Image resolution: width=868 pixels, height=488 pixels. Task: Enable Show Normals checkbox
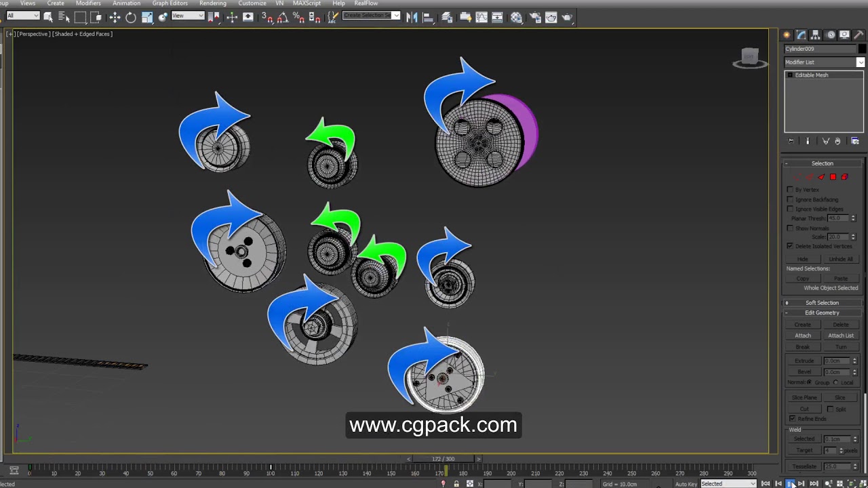click(x=789, y=228)
